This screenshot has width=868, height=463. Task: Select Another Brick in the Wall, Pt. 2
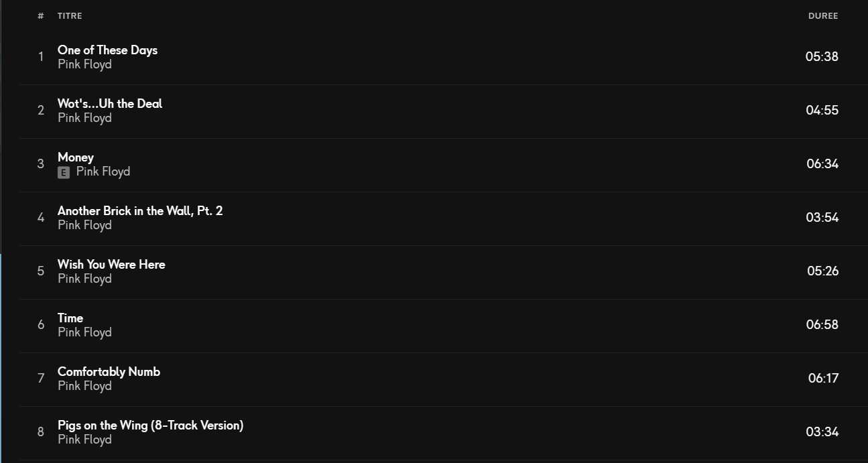coord(140,211)
